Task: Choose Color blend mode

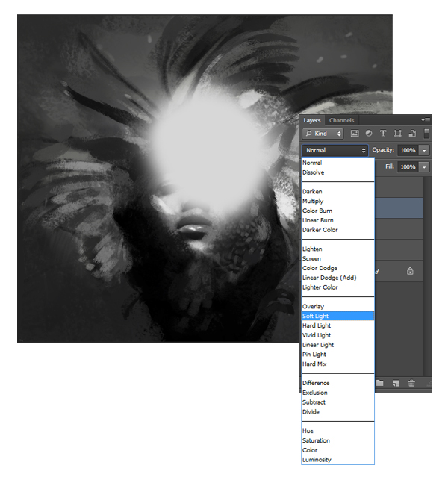Action: click(337, 450)
